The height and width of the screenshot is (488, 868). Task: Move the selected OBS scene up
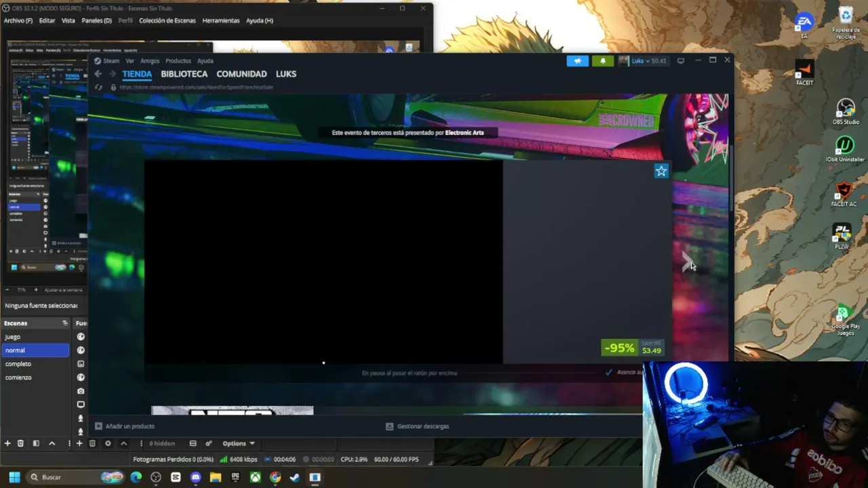tap(52, 443)
